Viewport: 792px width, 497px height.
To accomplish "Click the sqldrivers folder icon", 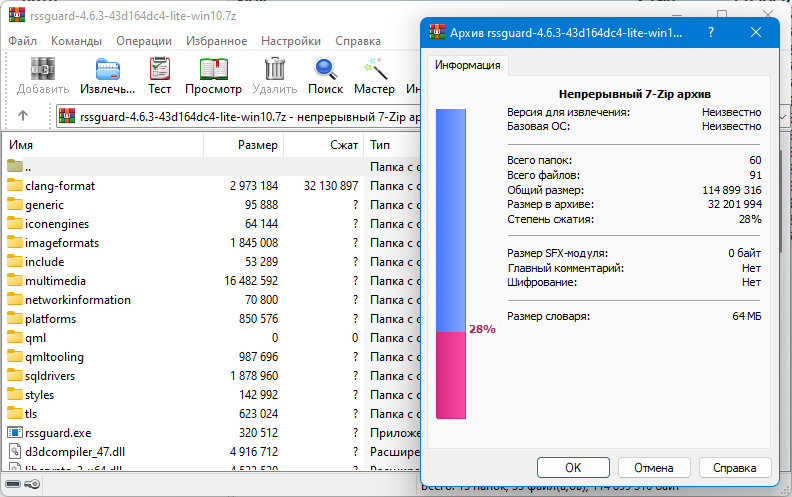I will (x=15, y=375).
